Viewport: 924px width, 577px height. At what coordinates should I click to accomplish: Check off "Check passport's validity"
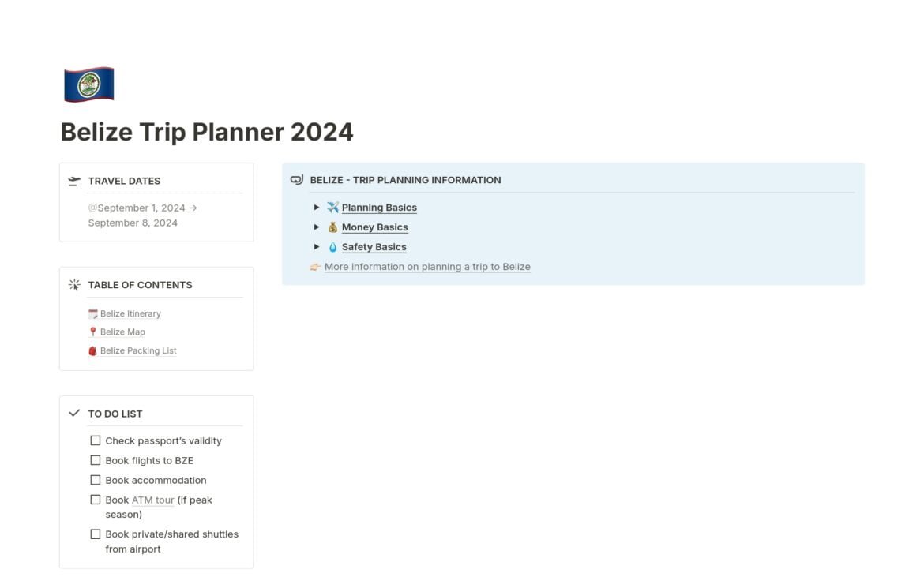96,440
